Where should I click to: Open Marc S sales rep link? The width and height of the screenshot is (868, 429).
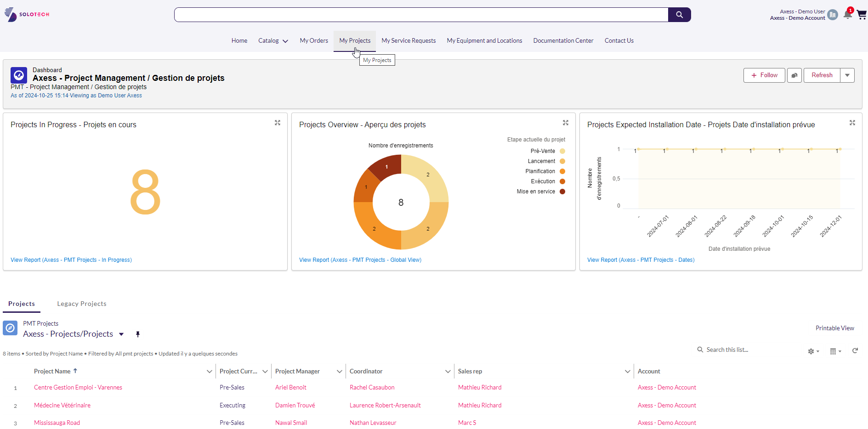(467, 423)
